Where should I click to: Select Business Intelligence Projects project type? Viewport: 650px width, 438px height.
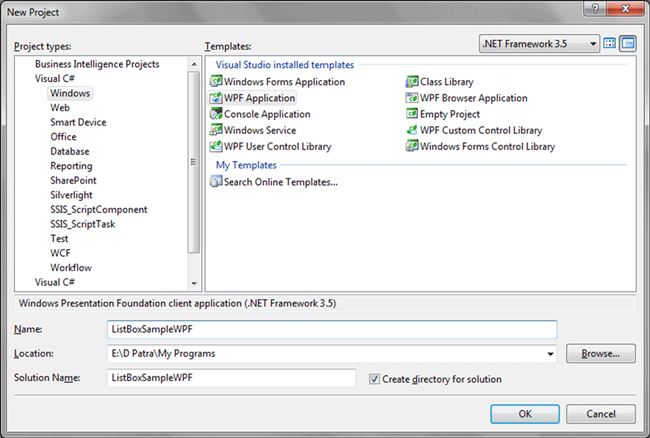[97, 64]
